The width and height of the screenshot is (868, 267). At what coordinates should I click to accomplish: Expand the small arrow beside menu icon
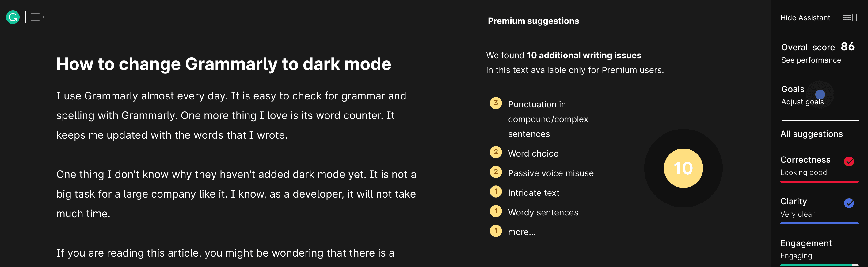44,17
